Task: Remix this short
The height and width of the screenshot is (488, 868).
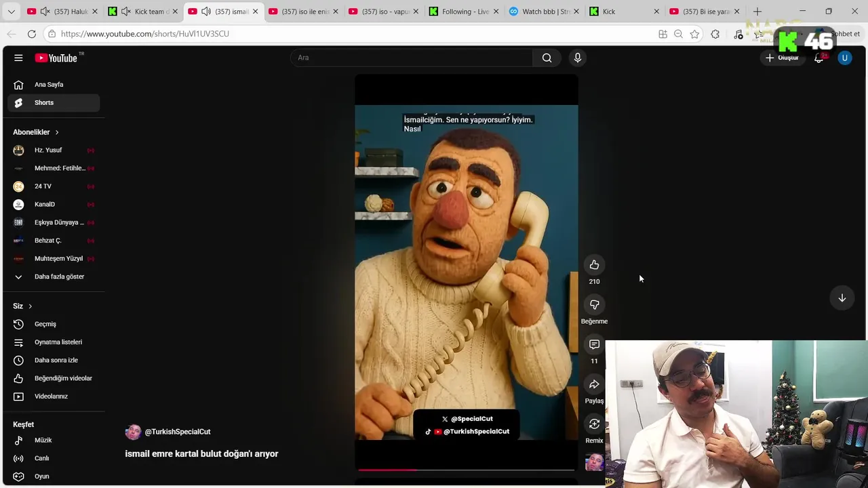Action: coord(594,425)
